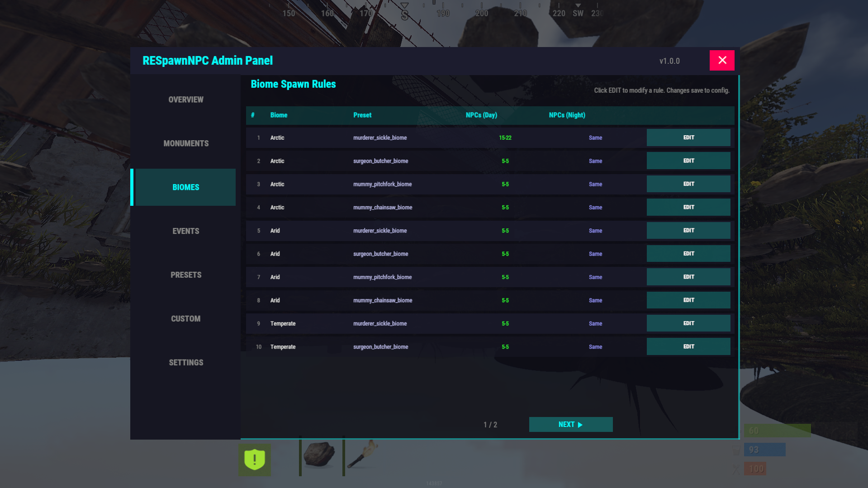Select the rock item in hotbar
Screen dimensions: 868x488
coord(320,455)
